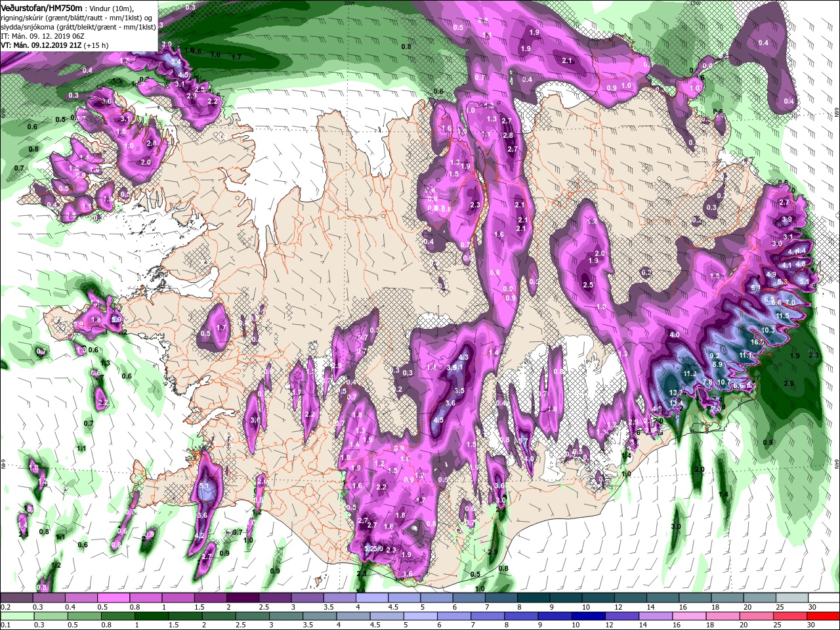Click the '0.2' label on top legend row
This screenshot has height=630, width=840.
(6, 607)
